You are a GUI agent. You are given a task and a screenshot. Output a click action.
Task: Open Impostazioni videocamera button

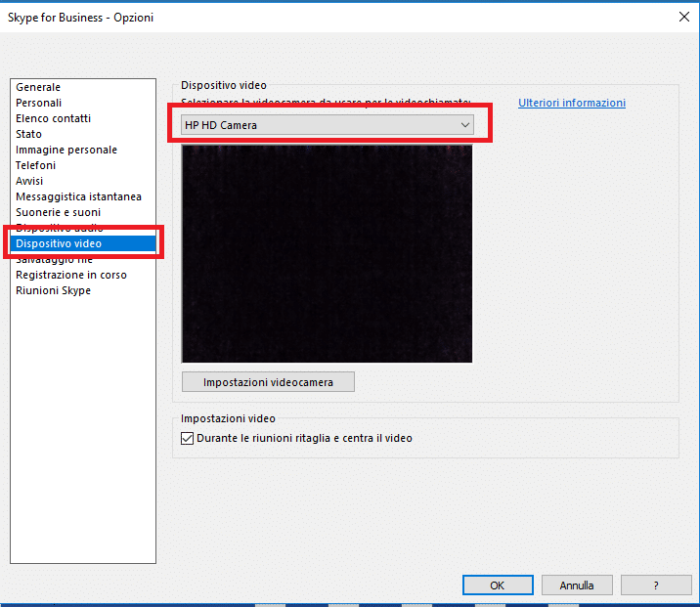(268, 382)
